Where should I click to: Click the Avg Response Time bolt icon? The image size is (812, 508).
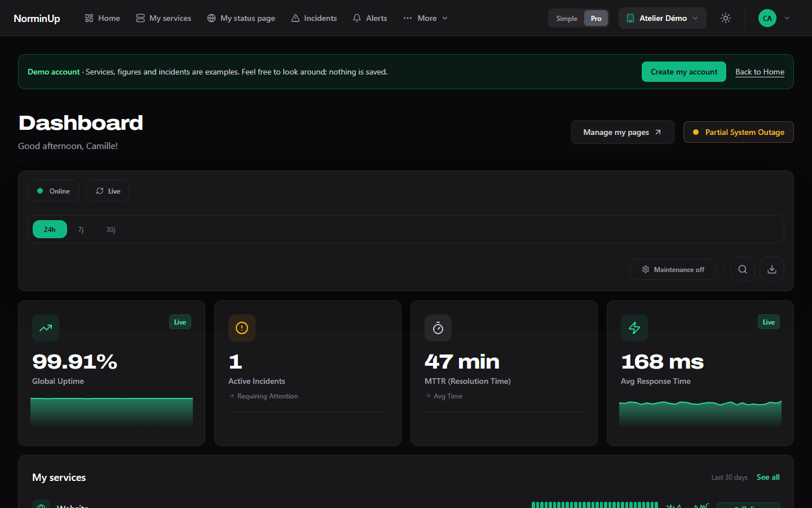[x=634, y=328]
